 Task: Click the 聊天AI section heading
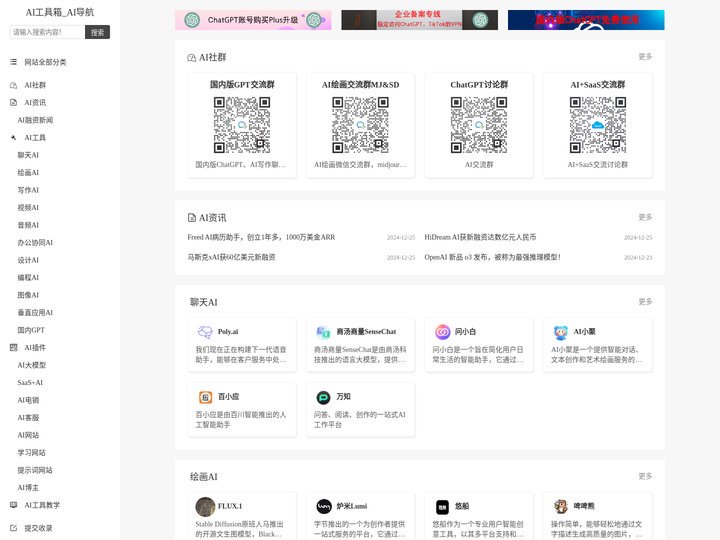pyautogui.click(x=204, y=302)
